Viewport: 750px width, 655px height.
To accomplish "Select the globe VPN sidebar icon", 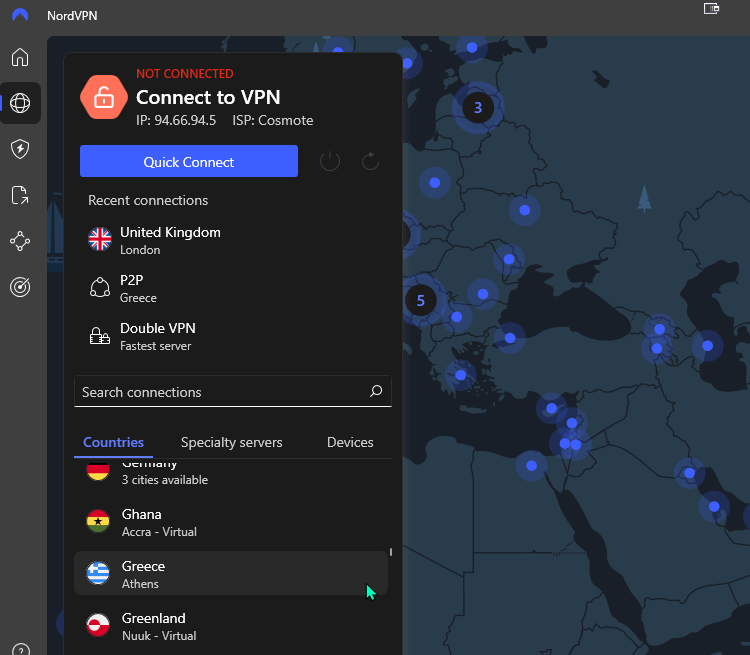I will click(x=20, y=103).
